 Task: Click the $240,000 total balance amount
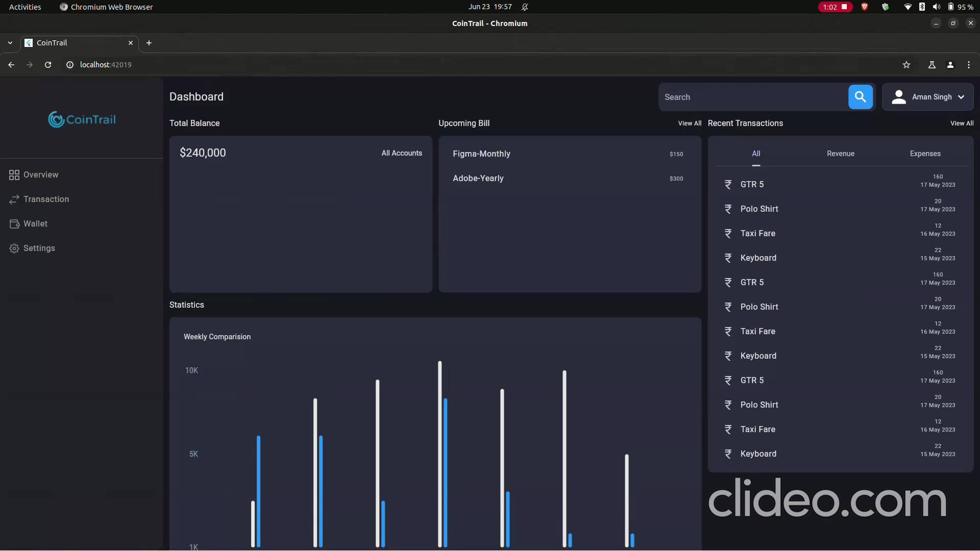tap(203, 153)
